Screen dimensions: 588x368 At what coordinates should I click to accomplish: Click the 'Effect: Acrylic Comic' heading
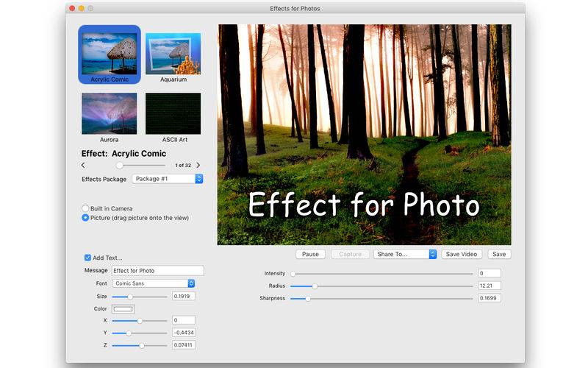[x=123, y=154]
